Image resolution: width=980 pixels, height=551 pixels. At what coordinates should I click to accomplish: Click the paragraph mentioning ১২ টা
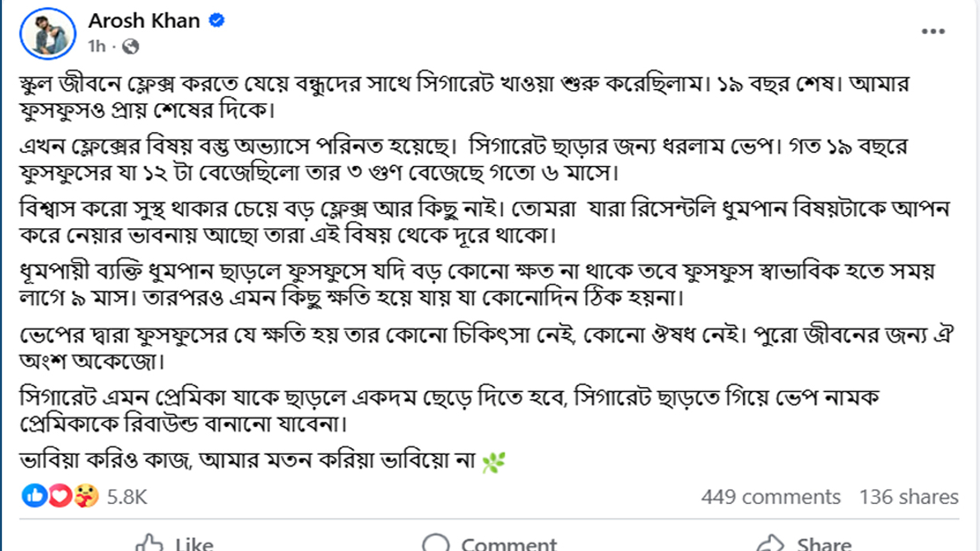459,159
